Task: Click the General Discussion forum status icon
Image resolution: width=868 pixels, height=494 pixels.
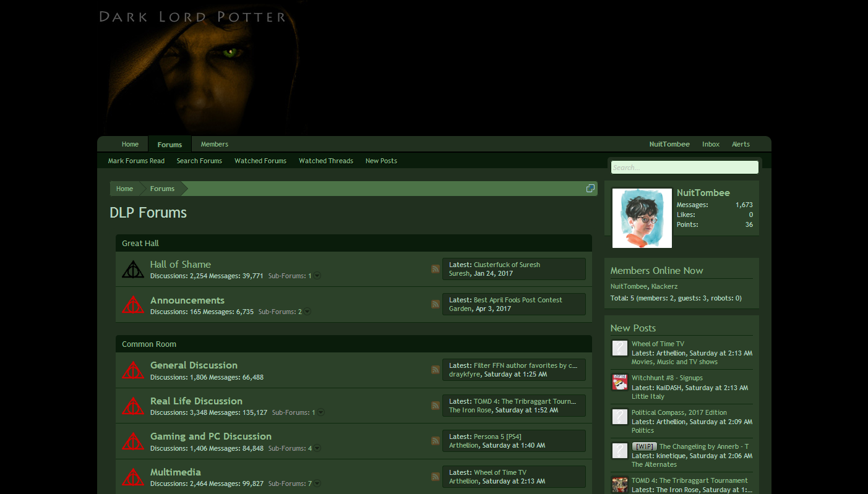Action: (x=132, y=370)
